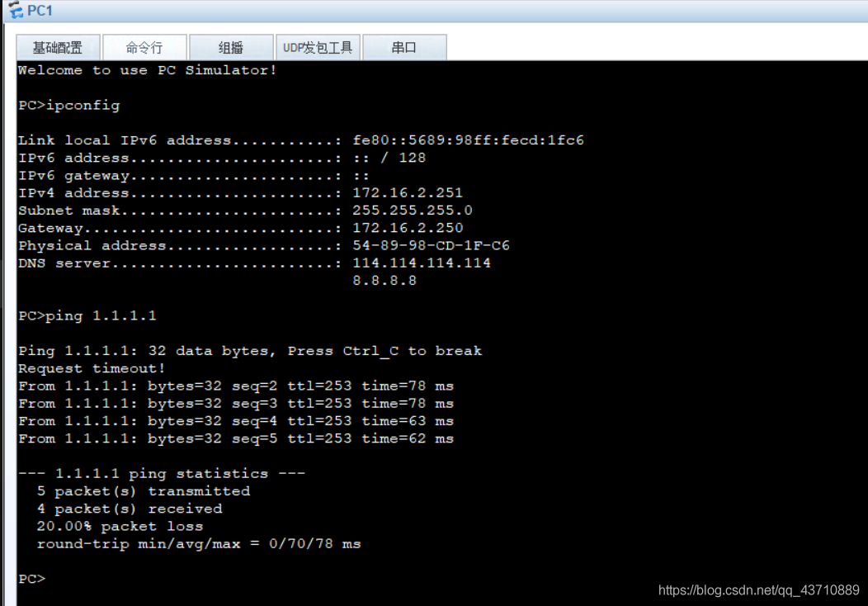Select DNS server 114.114.114.114
The width and height of the screenshot is (868, 606).
(x=422, y=263)
